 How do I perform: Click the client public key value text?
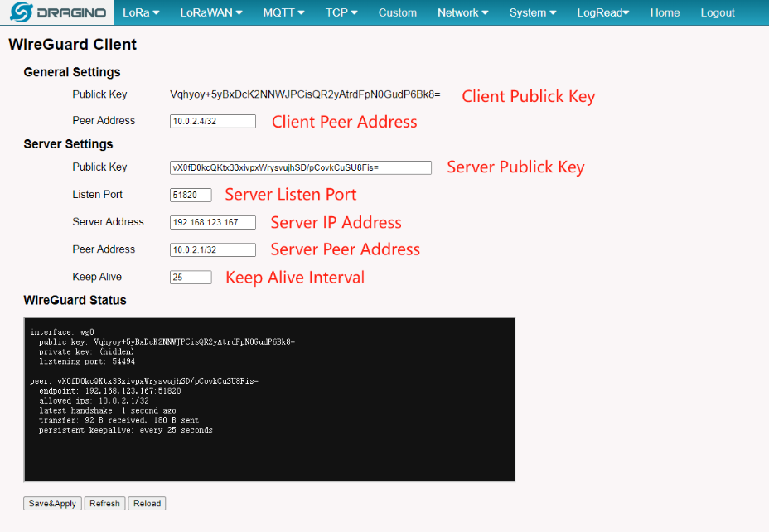coord(305,94)
